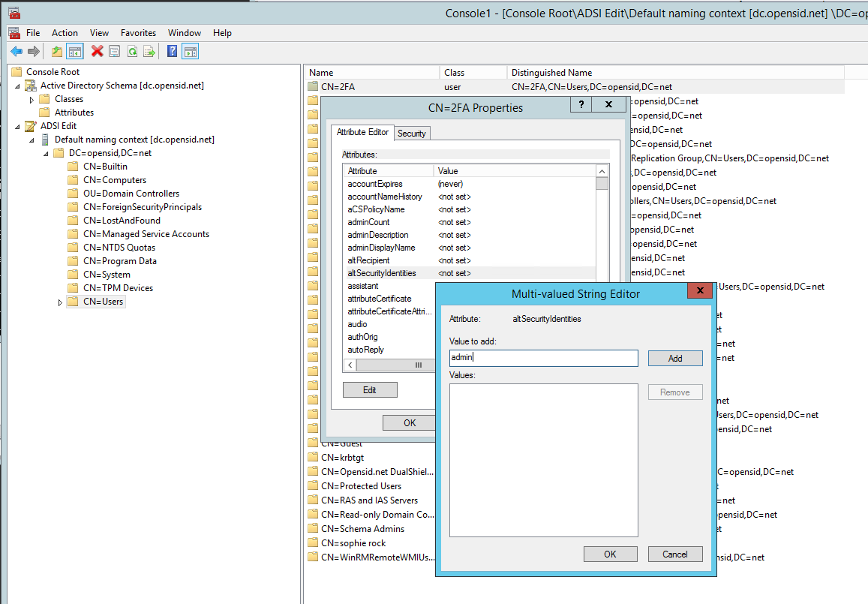Open the Action menu
This screenshot has height=604, width=868.
pyautogui.click(x=65, y=33)
